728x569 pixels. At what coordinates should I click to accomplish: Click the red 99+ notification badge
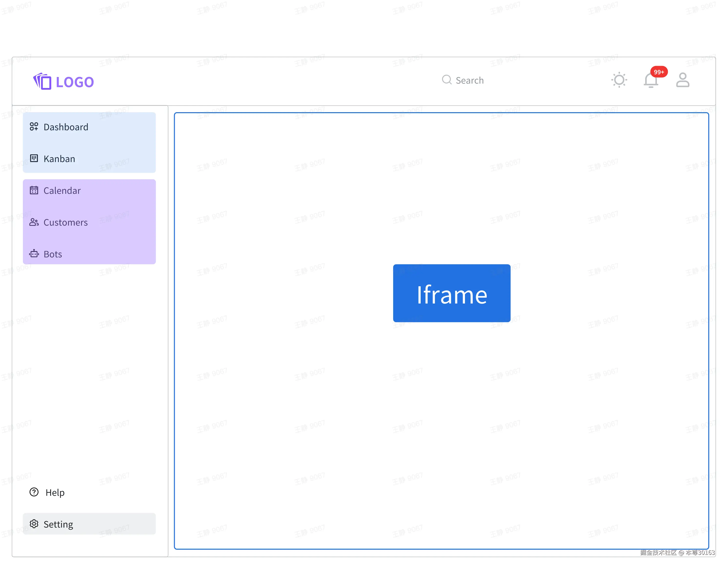click(659, 72)
